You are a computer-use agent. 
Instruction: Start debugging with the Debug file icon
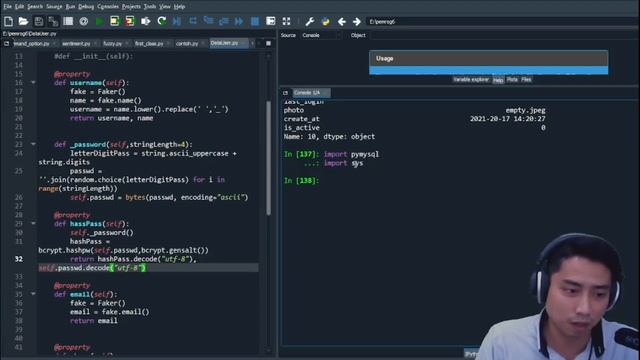pyautogui.click(x=177, y=21)
